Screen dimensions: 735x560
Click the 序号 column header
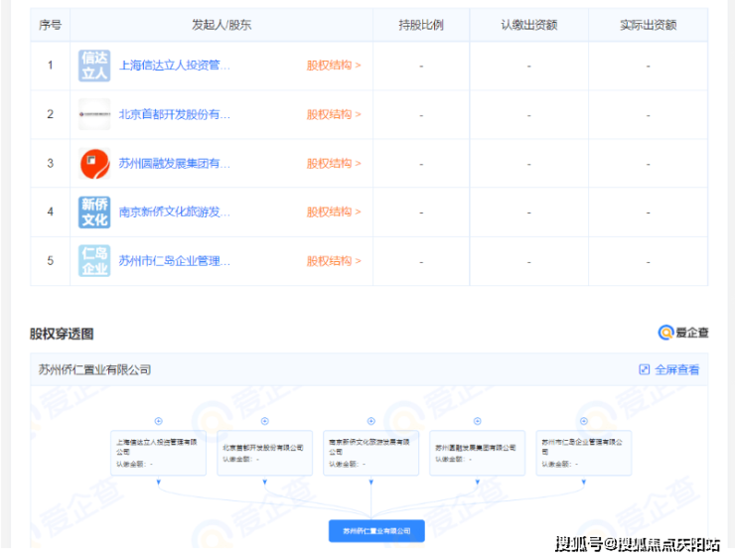point(50,25)
